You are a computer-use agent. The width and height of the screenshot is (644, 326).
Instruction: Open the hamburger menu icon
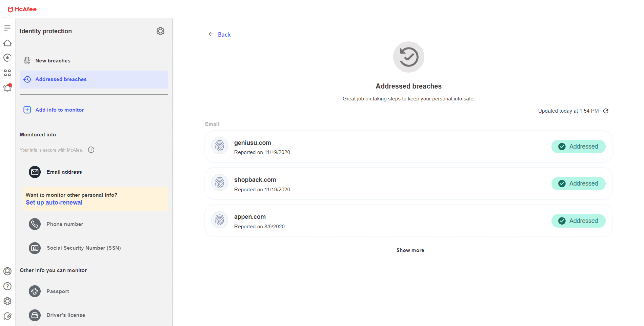(7, 28)
